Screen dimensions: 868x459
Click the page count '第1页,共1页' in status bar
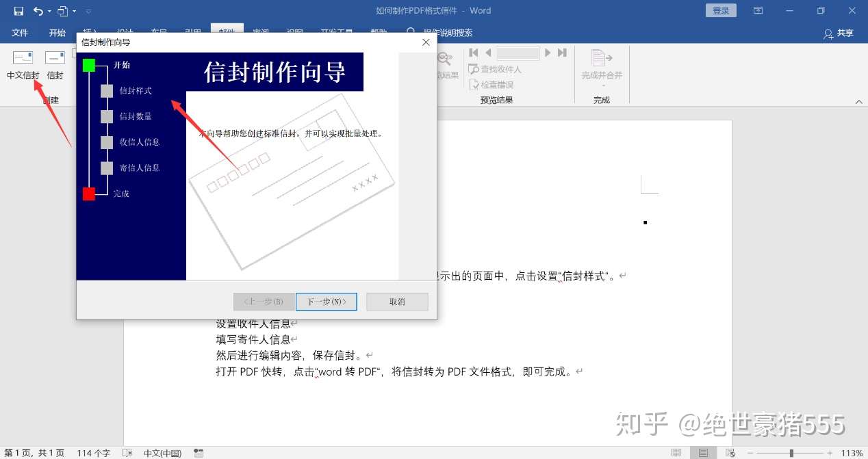click(34, 453)
